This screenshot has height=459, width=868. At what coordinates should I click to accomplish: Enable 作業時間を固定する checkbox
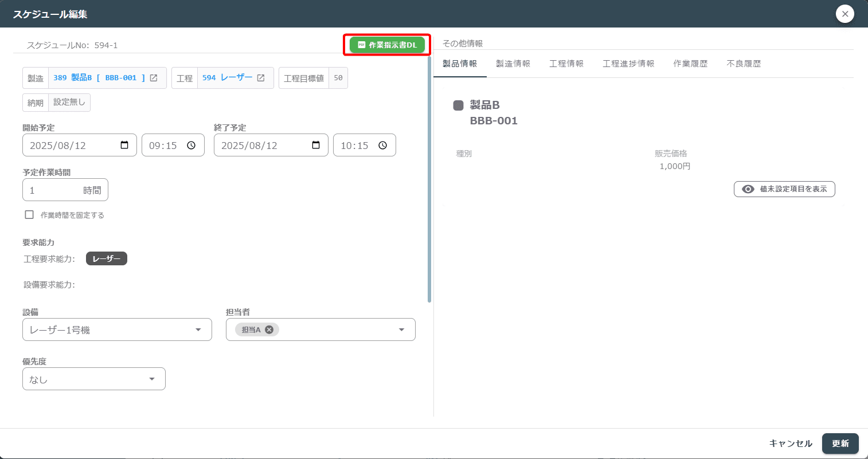tap(29, 215)
